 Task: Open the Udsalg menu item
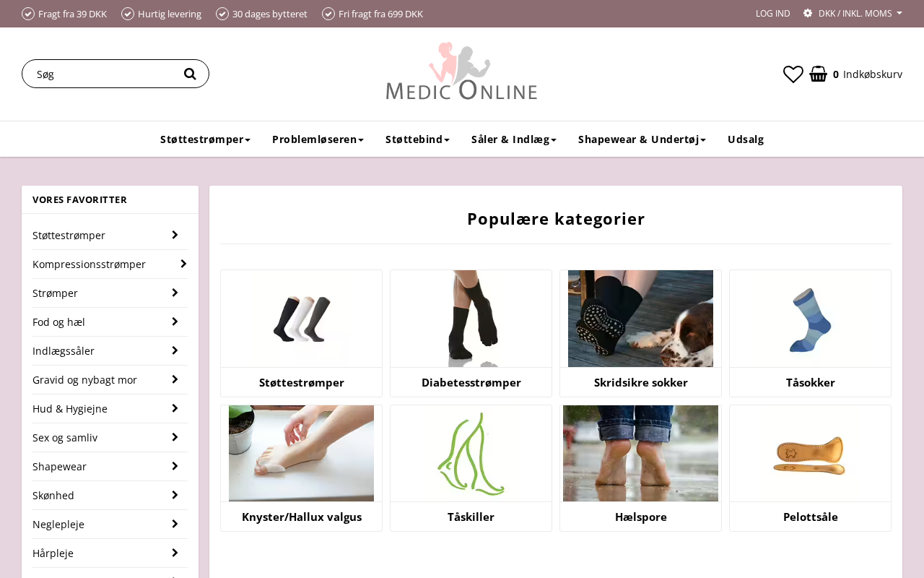click(746, 139)
